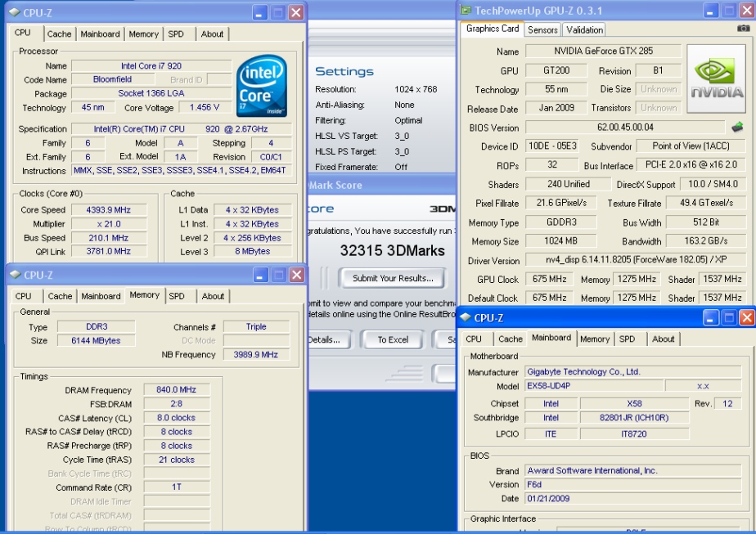Viewport: 756px width, 534px height.
Task: Close the CPU-Z Memory window
Action: (x=296, y=275)
